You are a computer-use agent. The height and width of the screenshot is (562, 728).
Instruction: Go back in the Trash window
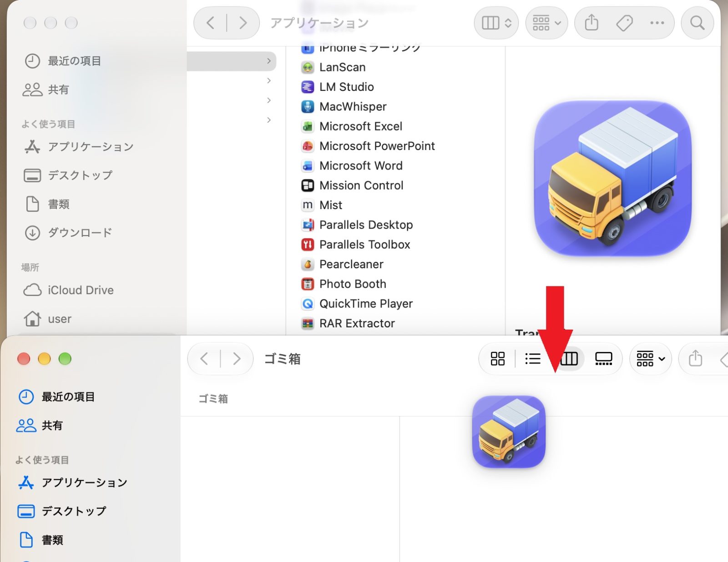click(x=204, y=359)
